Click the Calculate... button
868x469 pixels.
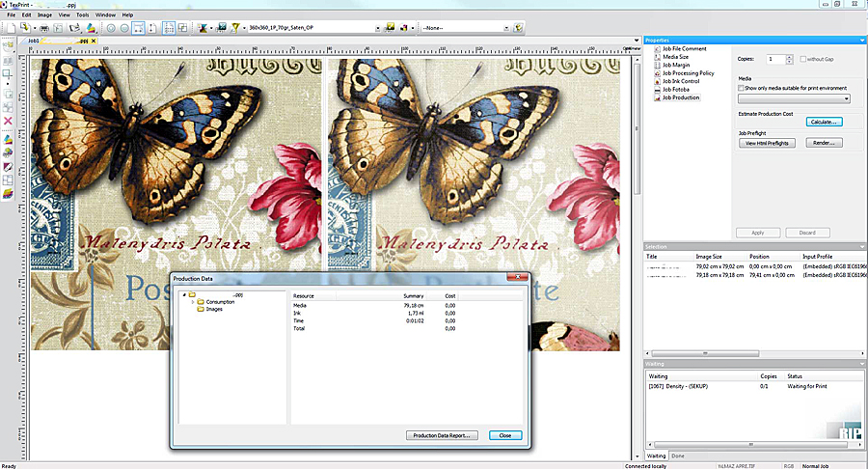[x=824, y=122]
